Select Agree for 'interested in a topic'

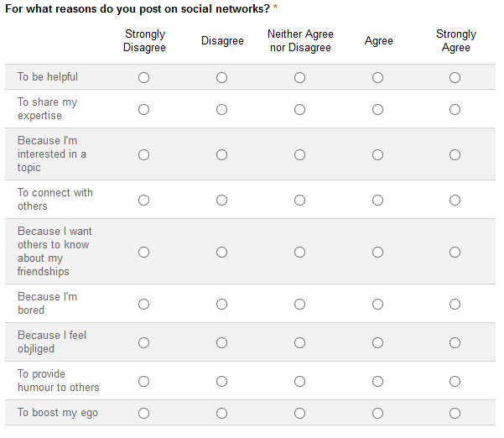377,154
